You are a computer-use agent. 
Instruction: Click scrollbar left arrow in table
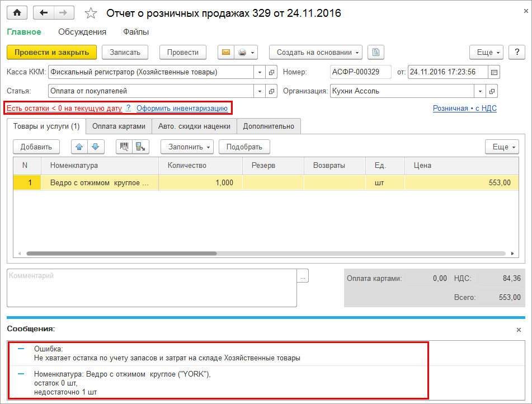click(x=20, y=253)
